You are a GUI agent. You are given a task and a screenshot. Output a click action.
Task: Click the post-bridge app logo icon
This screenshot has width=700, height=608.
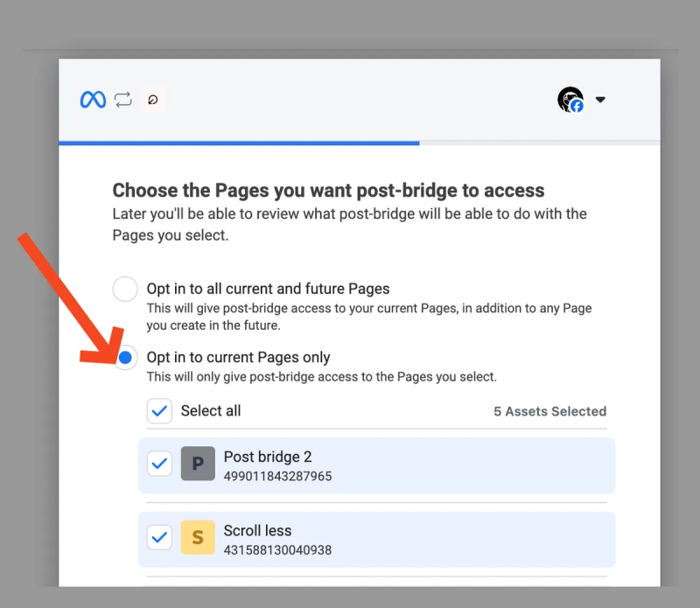pos(152,100)
